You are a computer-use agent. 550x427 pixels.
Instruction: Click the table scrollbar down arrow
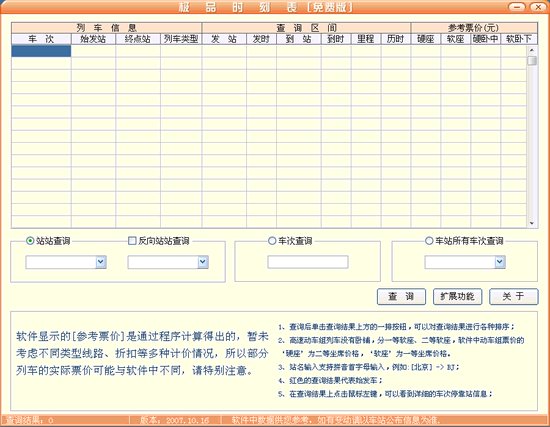click(x=532, y=223)
